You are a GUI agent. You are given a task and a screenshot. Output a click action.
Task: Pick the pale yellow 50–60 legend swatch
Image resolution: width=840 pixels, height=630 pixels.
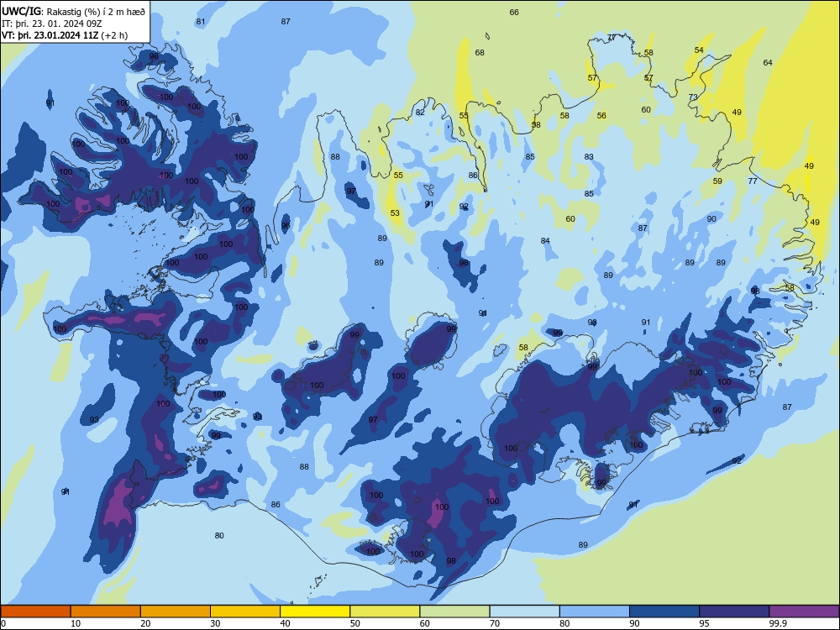coord(385,612)
